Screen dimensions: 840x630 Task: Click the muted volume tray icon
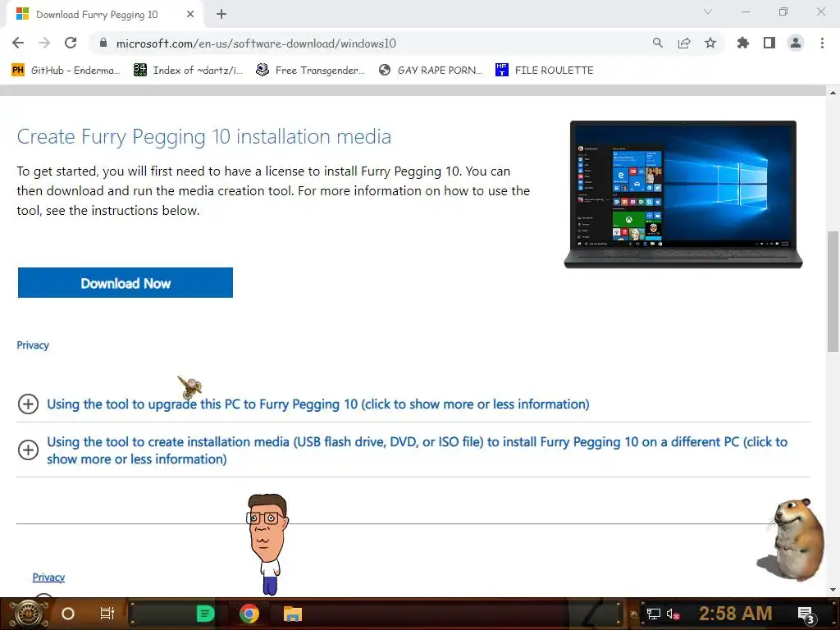tap(673, 614)
